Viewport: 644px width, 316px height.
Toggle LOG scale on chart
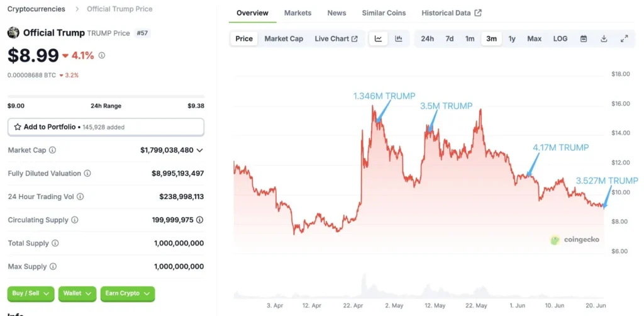pos(560,38)
